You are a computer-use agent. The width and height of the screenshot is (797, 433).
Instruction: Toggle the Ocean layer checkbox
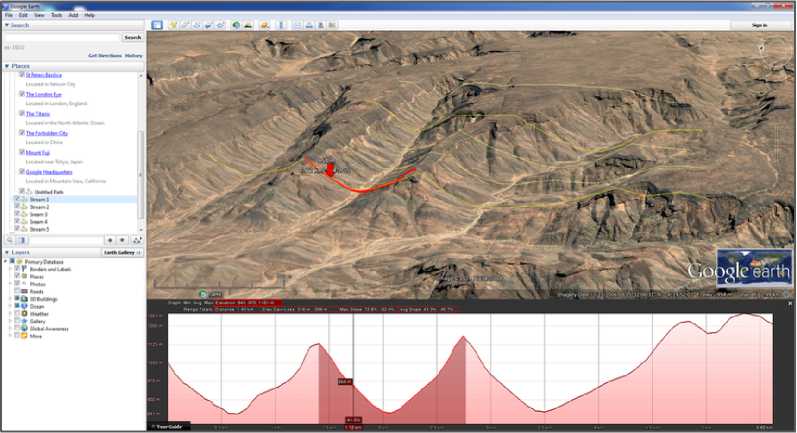[17, 306]
